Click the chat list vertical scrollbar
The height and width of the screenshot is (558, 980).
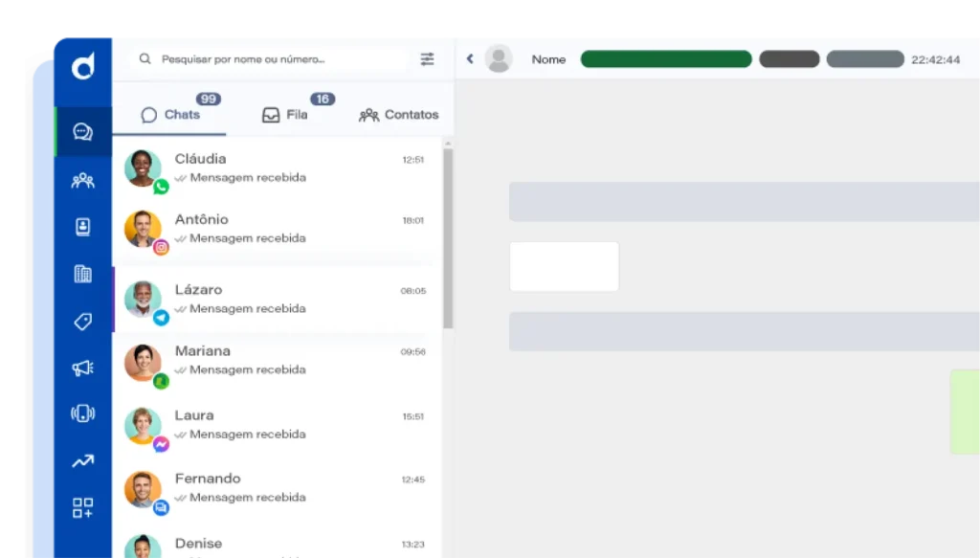448,237
